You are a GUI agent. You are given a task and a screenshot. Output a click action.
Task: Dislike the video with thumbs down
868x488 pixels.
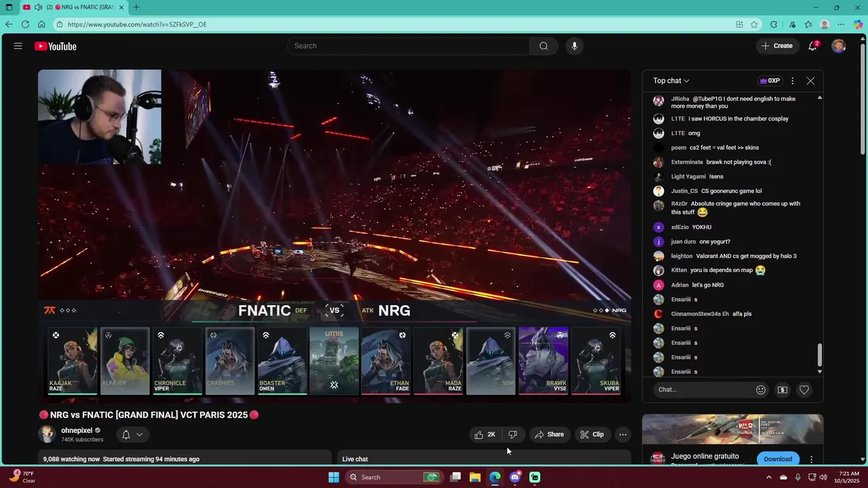click(x=513, y=434)
